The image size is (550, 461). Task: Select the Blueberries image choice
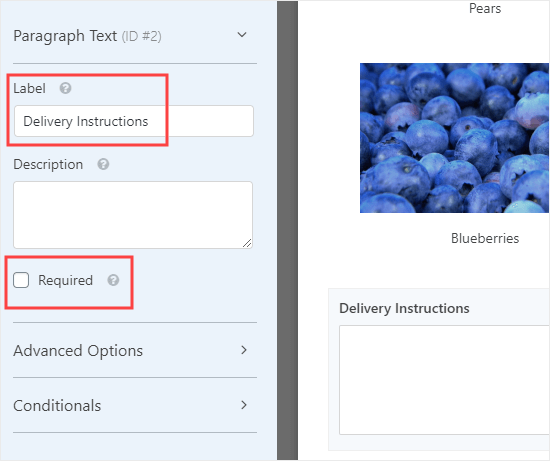pyautogui.click(x=455, y=138)
